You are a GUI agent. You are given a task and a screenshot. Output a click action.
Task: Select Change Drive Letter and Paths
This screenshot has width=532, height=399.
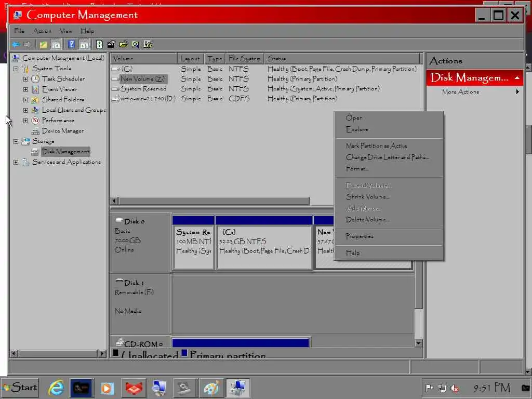(x=389, y=157)
